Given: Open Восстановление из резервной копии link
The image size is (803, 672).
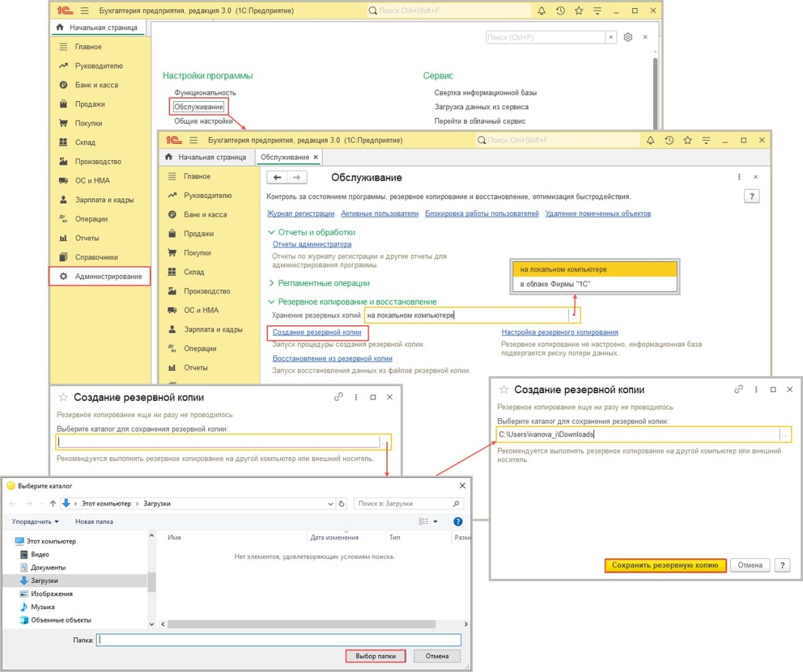Looking at the screenshot, I should point(332,358).
